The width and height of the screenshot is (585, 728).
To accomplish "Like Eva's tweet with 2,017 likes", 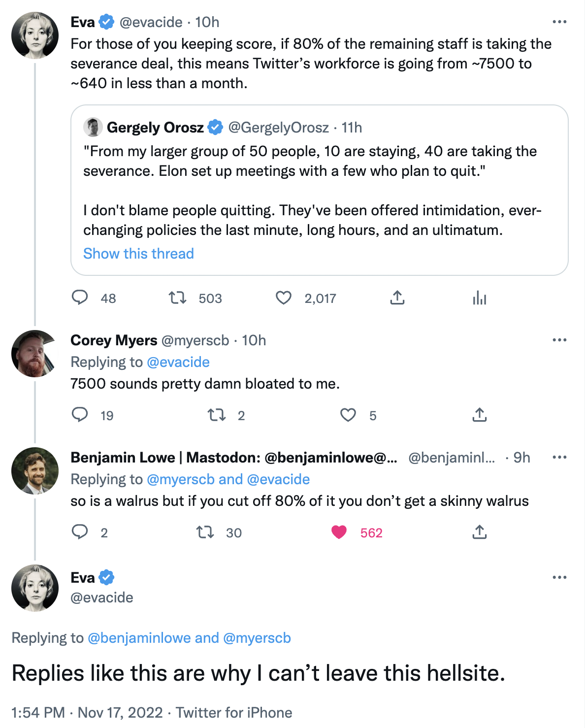I will (x=283, y=298).
